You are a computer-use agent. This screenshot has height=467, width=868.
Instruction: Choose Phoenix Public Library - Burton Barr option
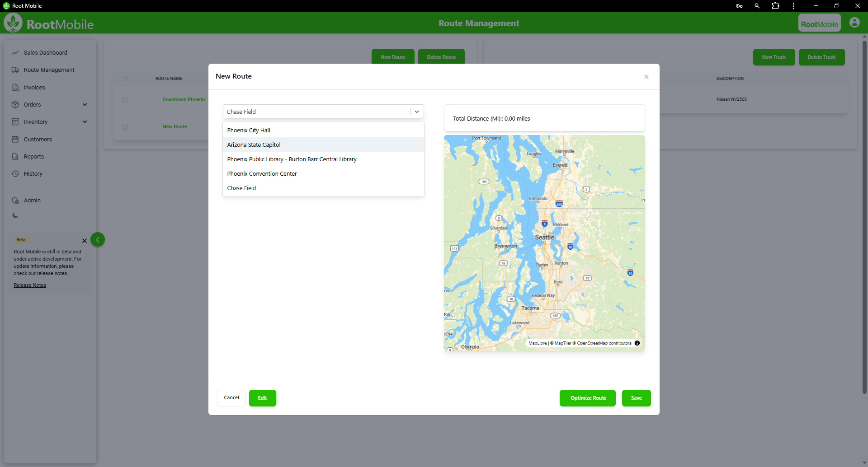pos(323,159)
